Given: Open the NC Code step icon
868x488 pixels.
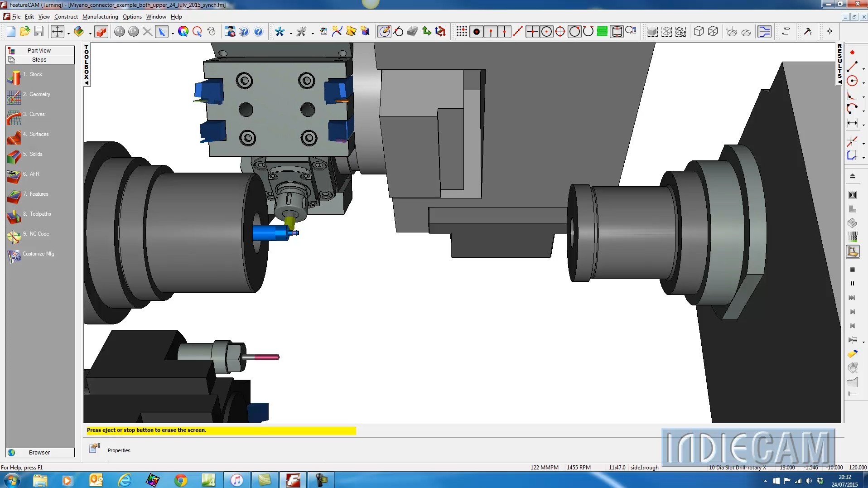Looking at the screenshot, I should (x=14, y=237).
